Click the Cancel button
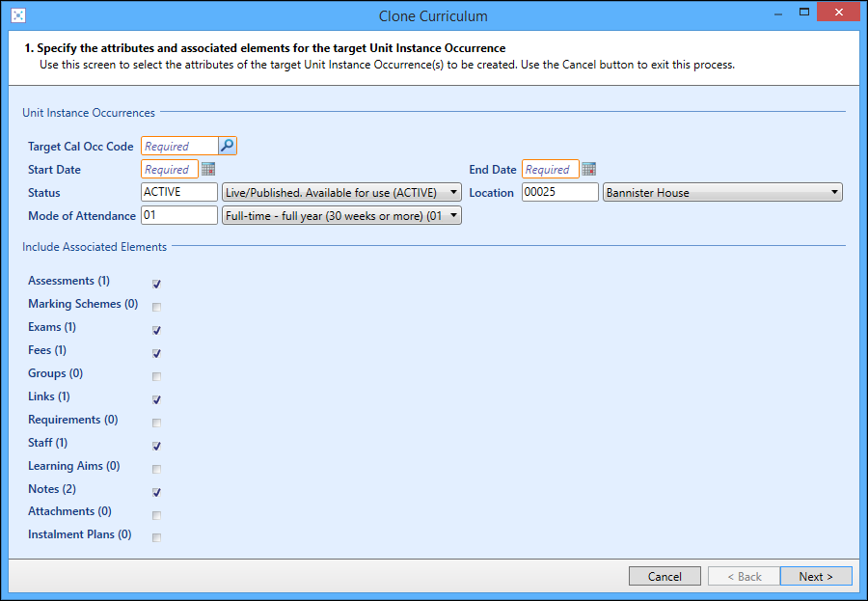This screenshot has width=868, height=601. click(665, 576)
